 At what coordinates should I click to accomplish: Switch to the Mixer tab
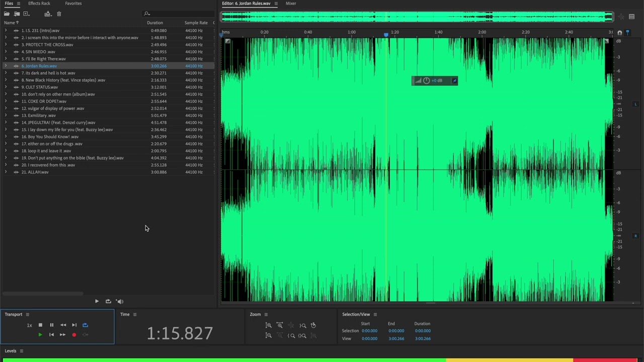291,4
